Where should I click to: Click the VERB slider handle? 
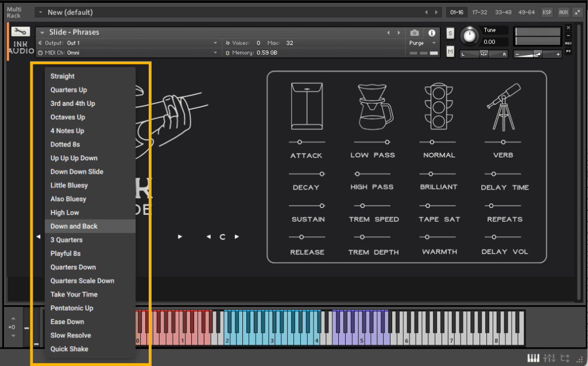coord(504,142)
